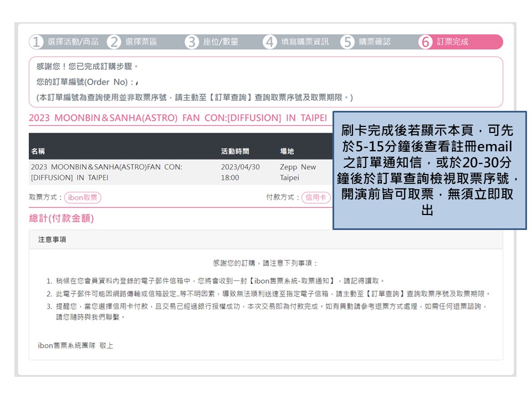Click the ibon取票 pickup method pill
The image size is (532, 399).
coord(83,198)
